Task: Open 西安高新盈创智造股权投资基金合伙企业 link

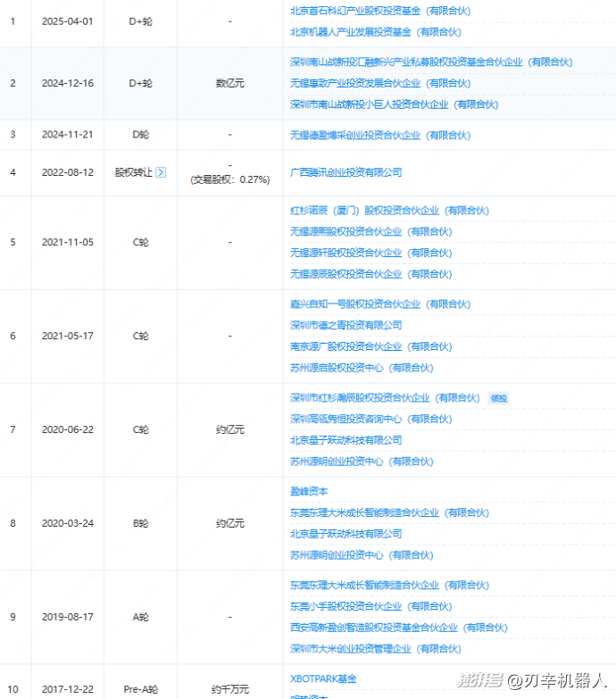Action: pos(399,628)
